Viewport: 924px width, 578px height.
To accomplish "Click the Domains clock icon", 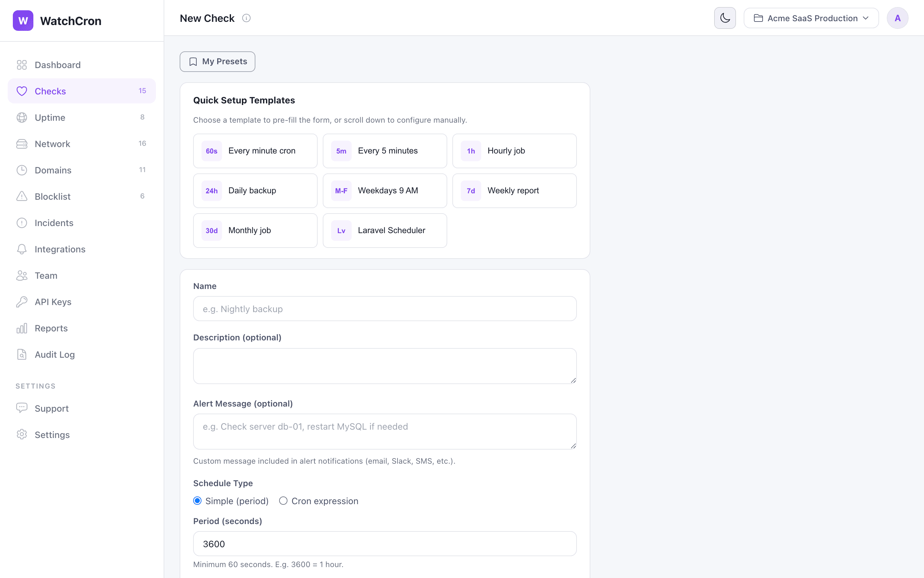I will click(x=22, y=170).
